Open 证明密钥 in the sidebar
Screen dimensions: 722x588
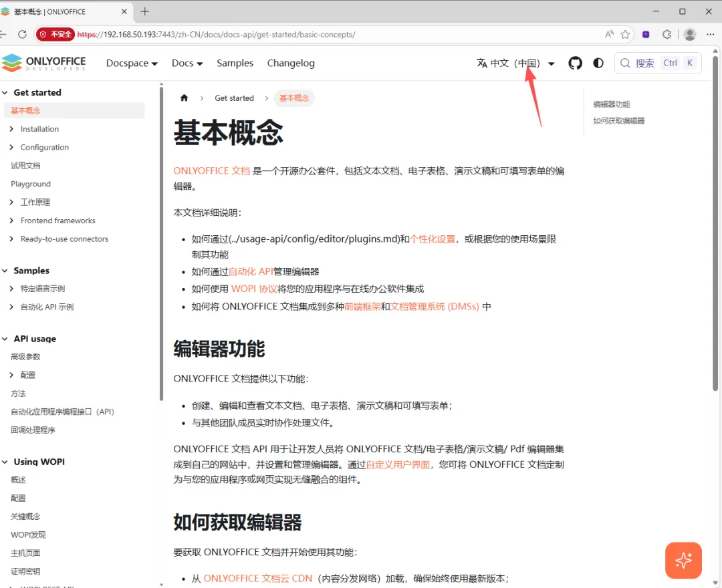coord(26,571)
